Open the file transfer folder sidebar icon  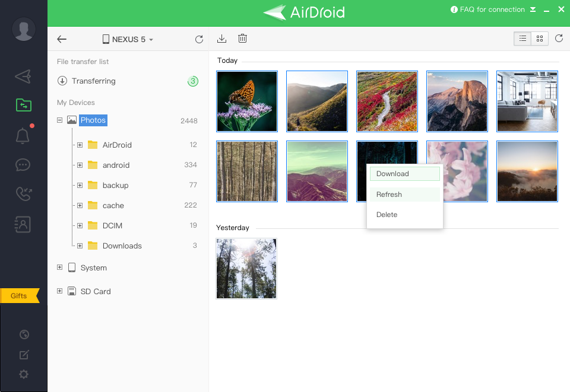(x=24, y=105)
